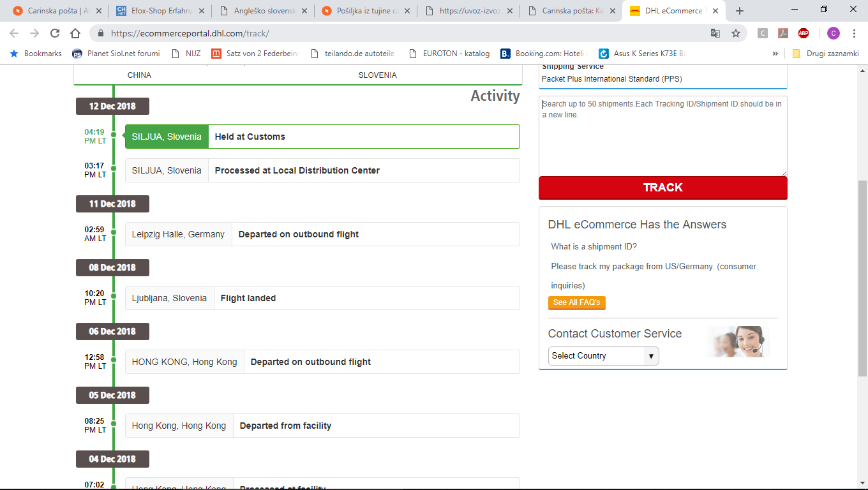
Task: Click the 06 Dec 2018 date marker
Action: coord(112,331)
